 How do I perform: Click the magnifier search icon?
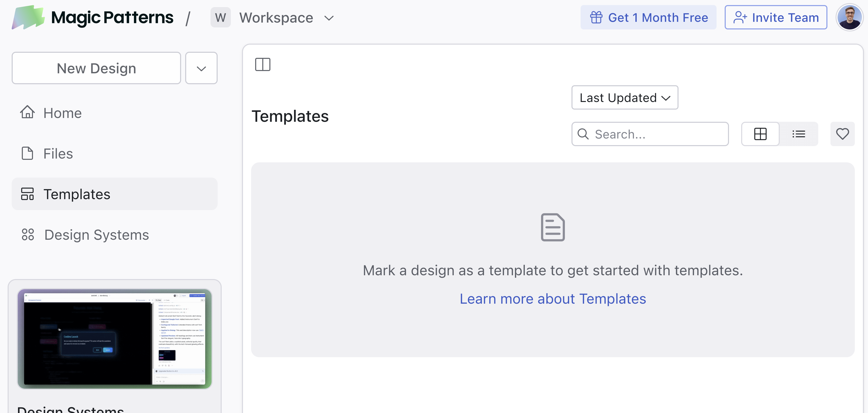tap(583, 134)
